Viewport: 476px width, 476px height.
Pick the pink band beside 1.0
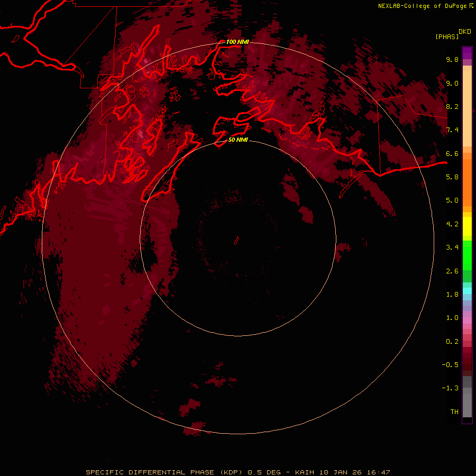[x=467, y=321]
